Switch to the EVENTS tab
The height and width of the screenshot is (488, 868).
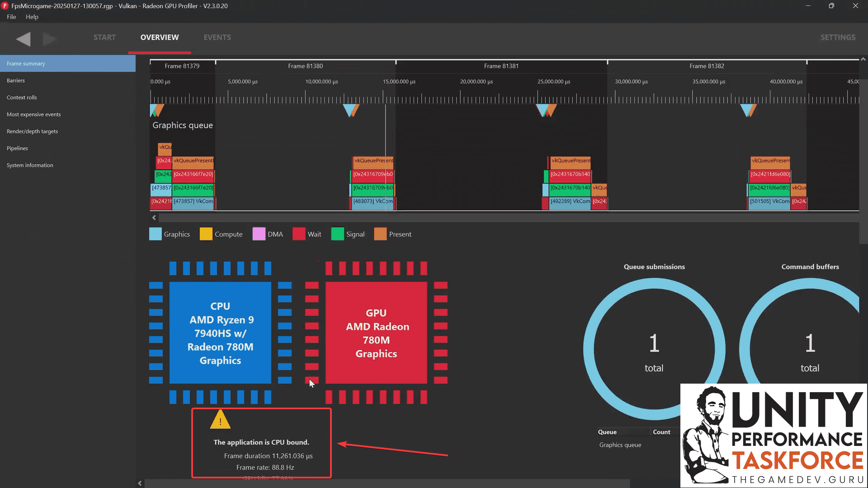pyautogui.click(x=217, y=37)
